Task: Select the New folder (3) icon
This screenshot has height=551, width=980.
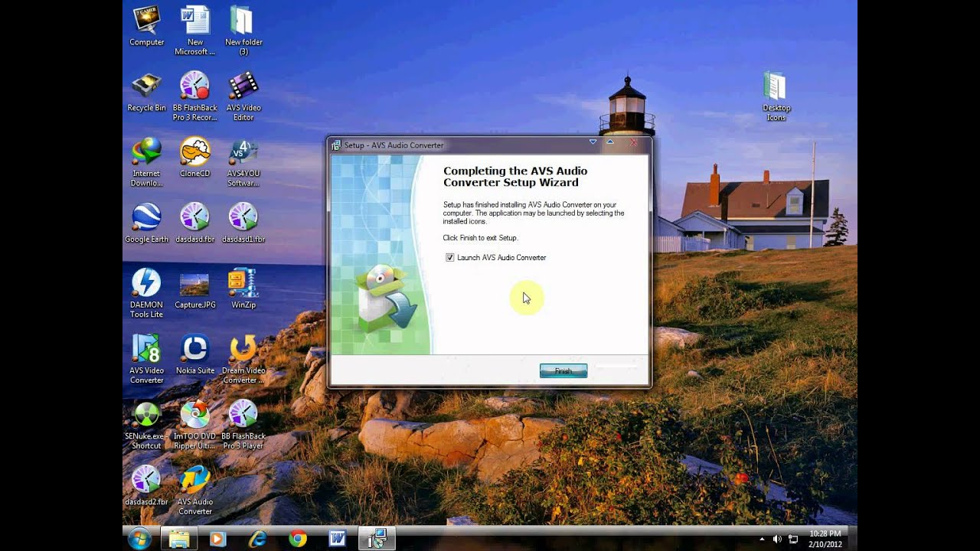Action: point(243,31)
